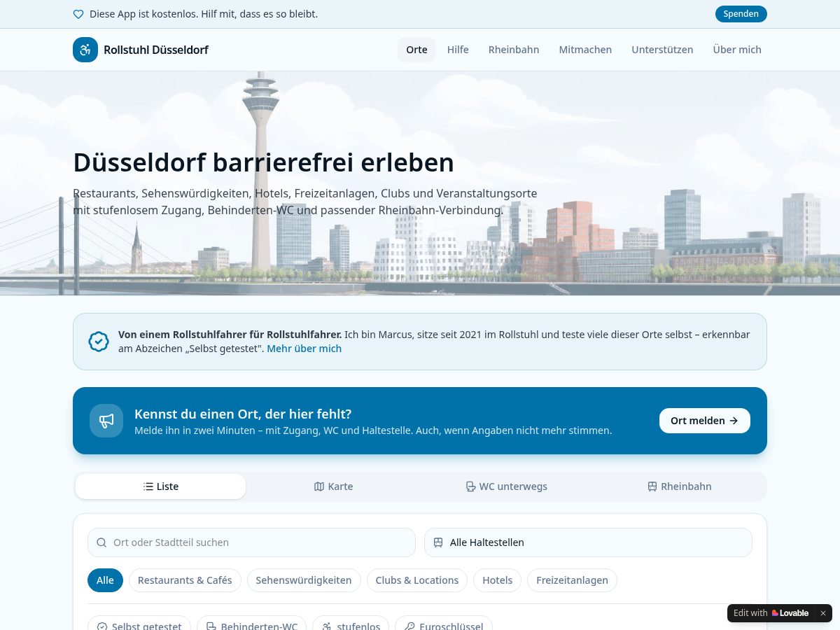
Task: Click the megaphone icon in blue banner
Action: tap(106, 421)
